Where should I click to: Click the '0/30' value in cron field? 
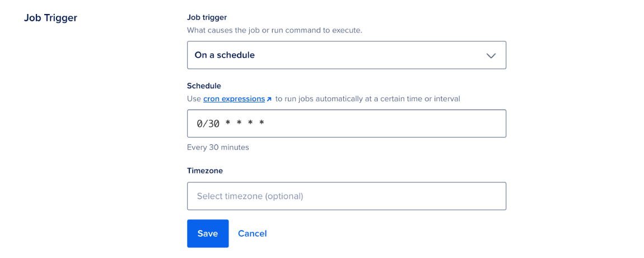(x=208, y=124)
